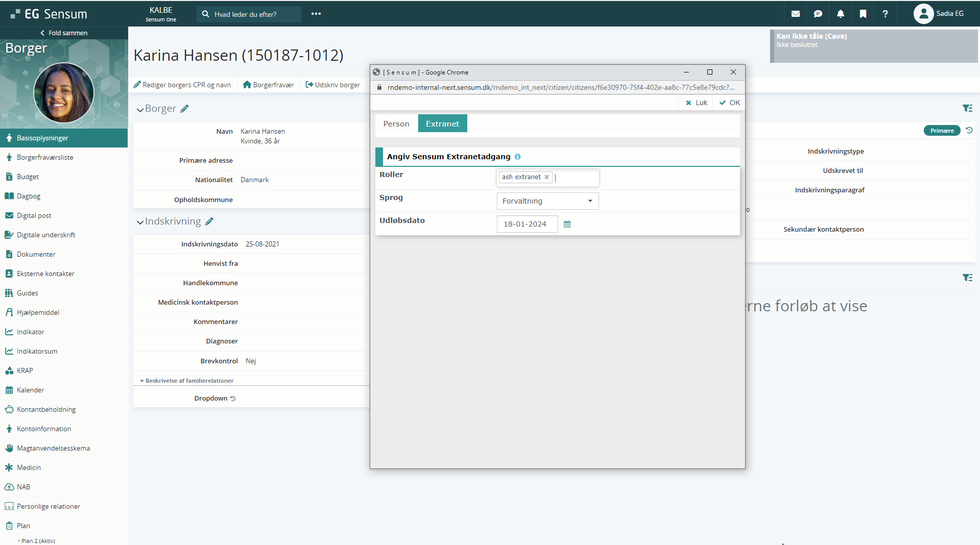This screenshot has height=545, width=980.
Task: Select Basisoplysninger menu item
Action: pos(64,138)
